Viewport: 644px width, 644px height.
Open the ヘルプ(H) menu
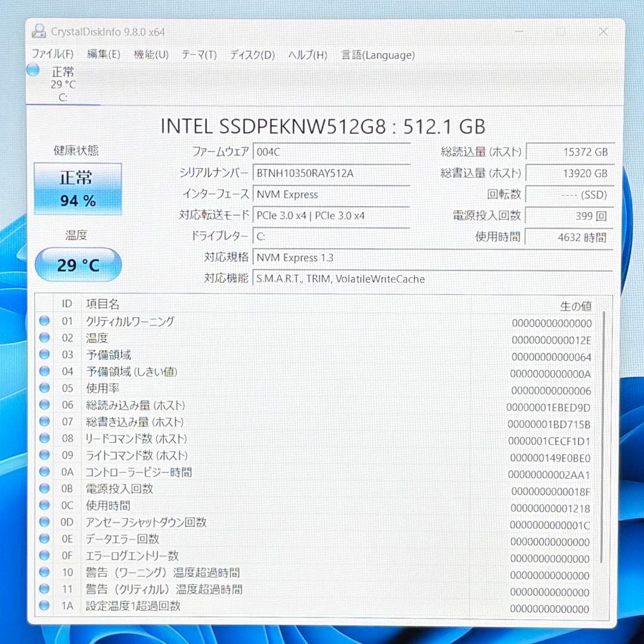pyautogui.click(x=308, y=55)
